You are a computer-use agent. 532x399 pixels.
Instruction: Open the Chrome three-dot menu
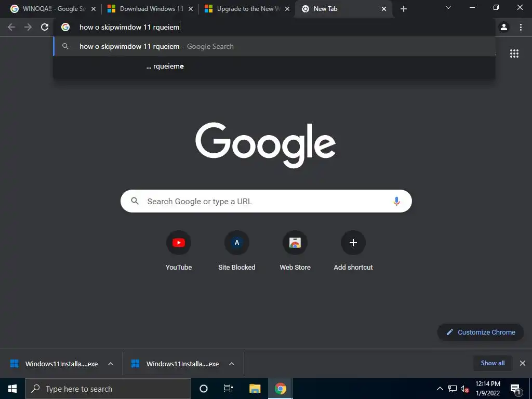[521, 27]
